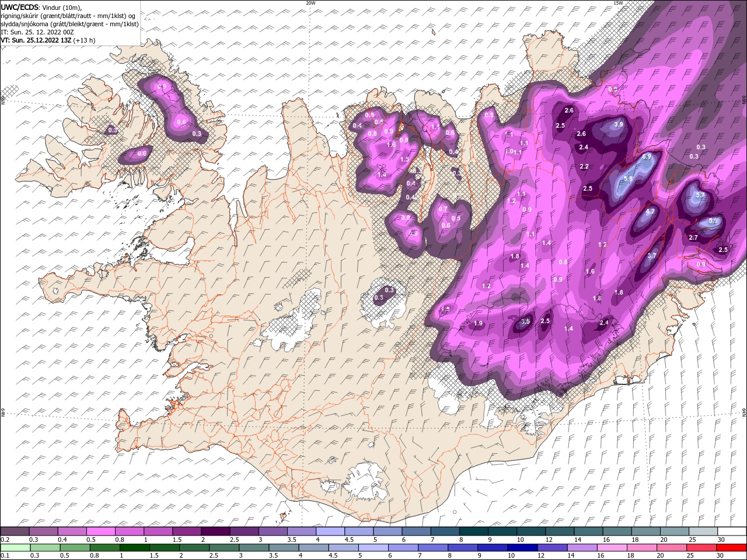Viewport: 747px width, 560px height.
Task: Click the '0.2' label in the top legend row
Action: (5, 540)
